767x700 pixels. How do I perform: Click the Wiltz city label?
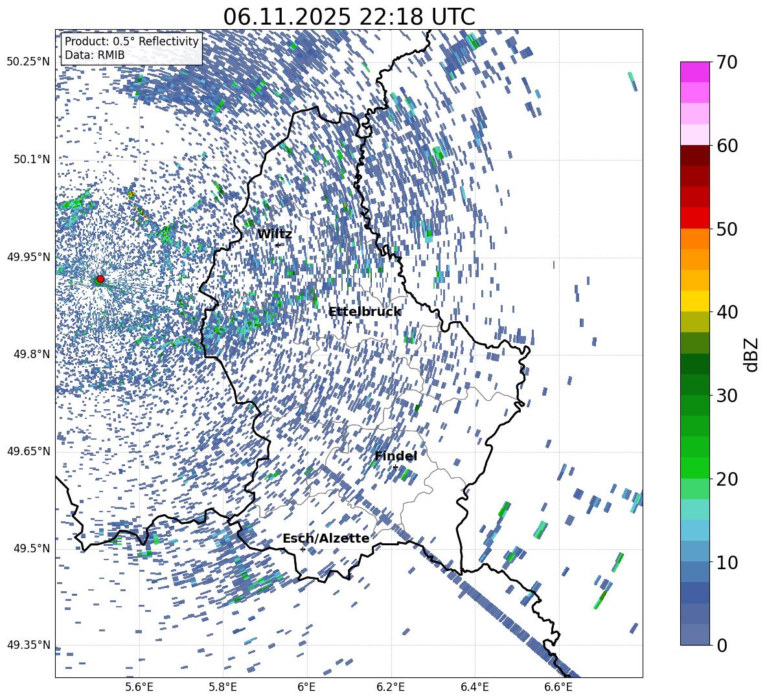tap(275, 234)
